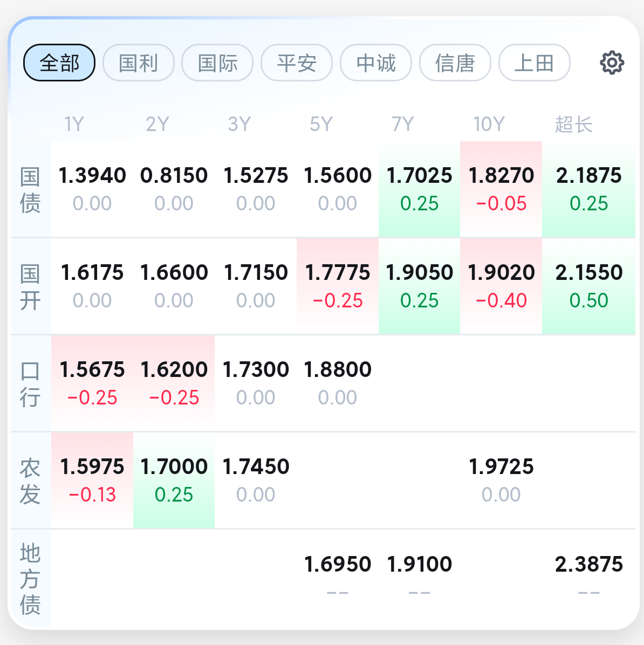This screenshot has height=645, width=644.
Task: Select the 中诚 broker tab
Action: [x=376, y=63]
